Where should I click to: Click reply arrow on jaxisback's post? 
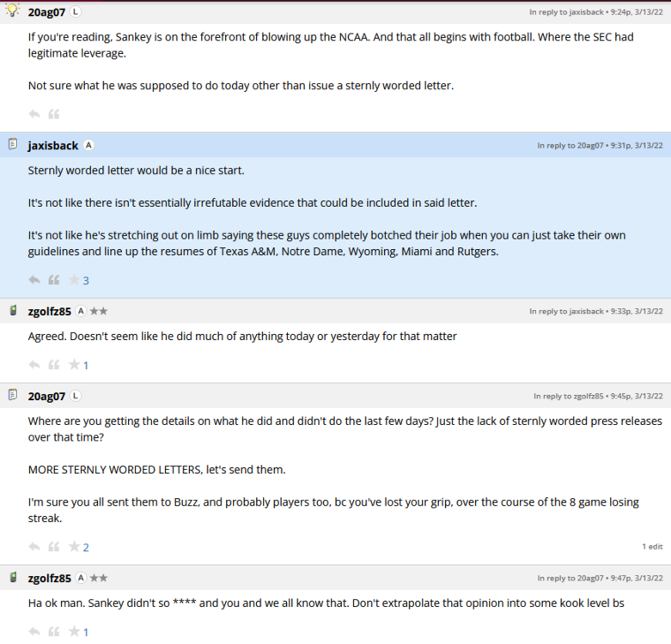[x=34, y=280]
